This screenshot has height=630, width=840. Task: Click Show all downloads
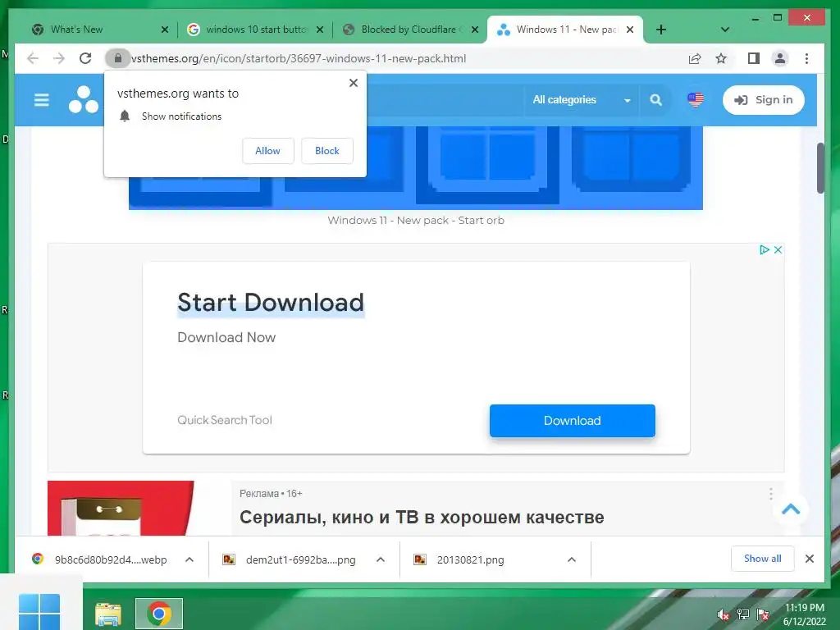[762, 559]
